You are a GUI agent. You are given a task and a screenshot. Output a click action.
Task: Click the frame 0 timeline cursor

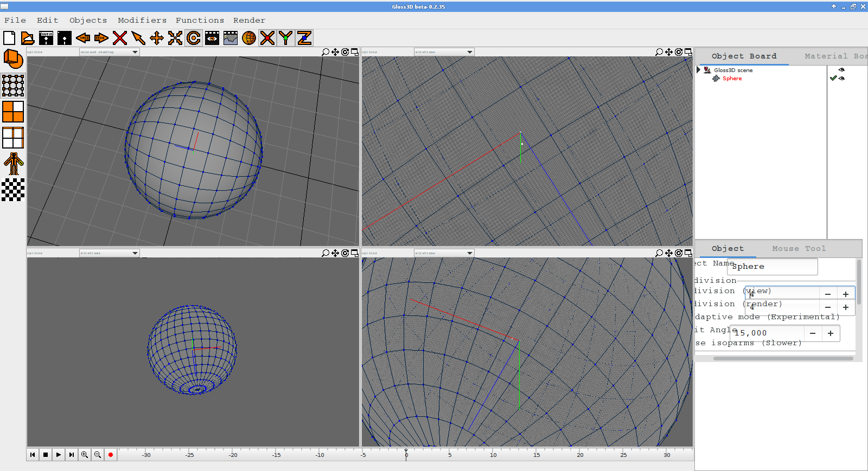[406, 454]
